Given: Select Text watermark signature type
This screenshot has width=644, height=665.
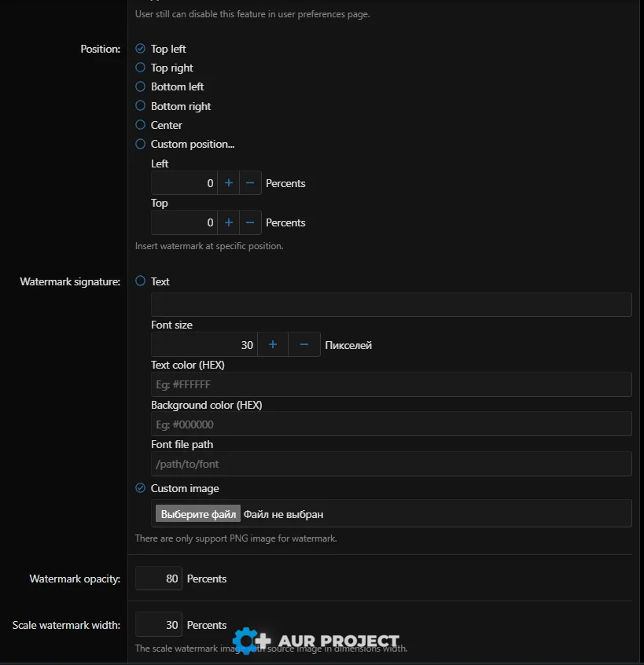Looking at the screenshot, I should (x=141, y=281).
